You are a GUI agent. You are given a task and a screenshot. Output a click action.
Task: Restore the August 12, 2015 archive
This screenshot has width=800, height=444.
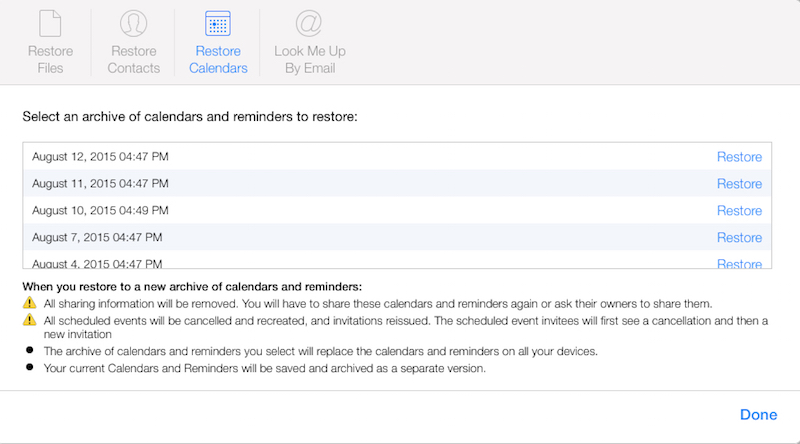(x=739, y=157)
